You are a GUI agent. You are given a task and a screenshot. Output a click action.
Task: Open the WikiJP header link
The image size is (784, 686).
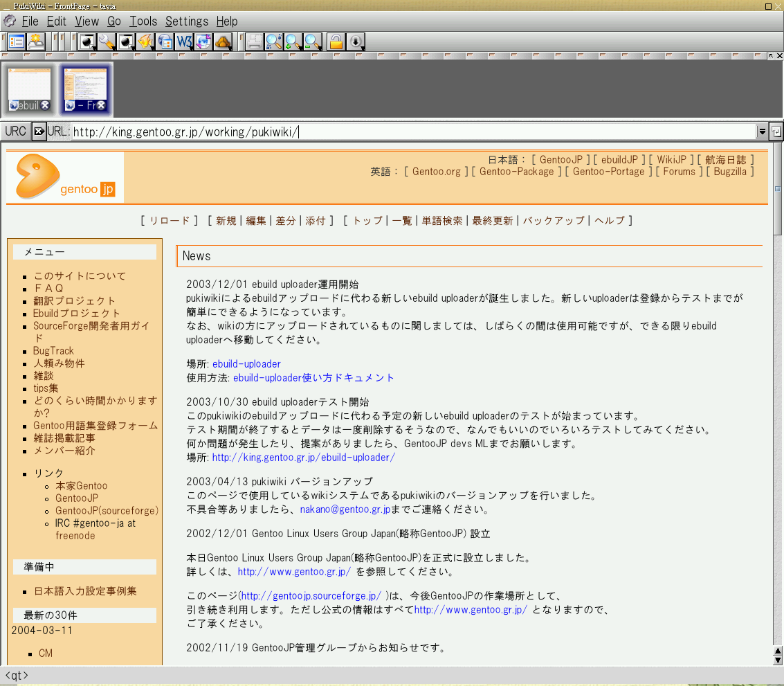[671, 160]
